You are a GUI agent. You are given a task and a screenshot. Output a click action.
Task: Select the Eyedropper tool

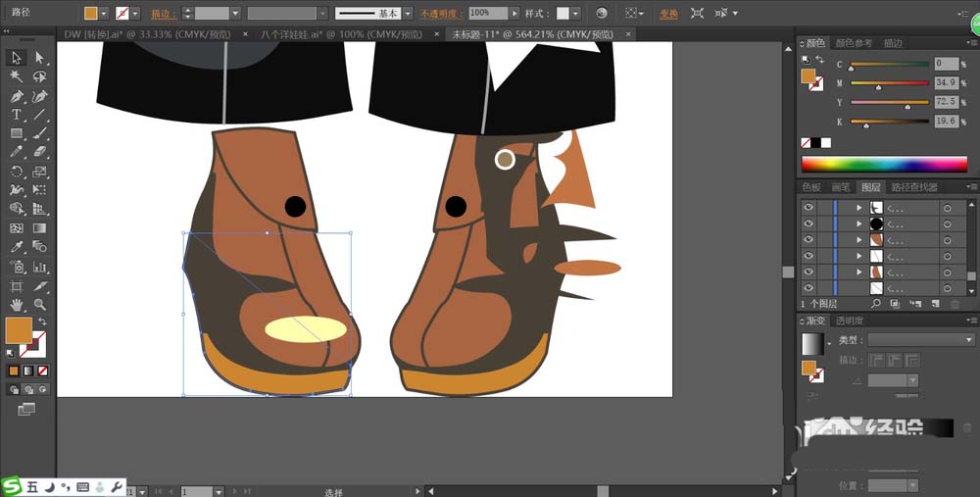click(17, 247)
